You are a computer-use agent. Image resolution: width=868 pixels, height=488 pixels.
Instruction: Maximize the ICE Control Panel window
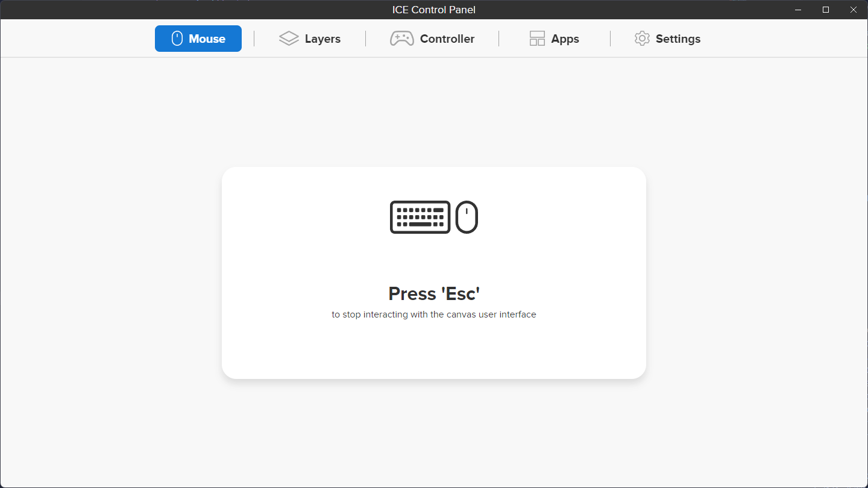pos(826,10)
